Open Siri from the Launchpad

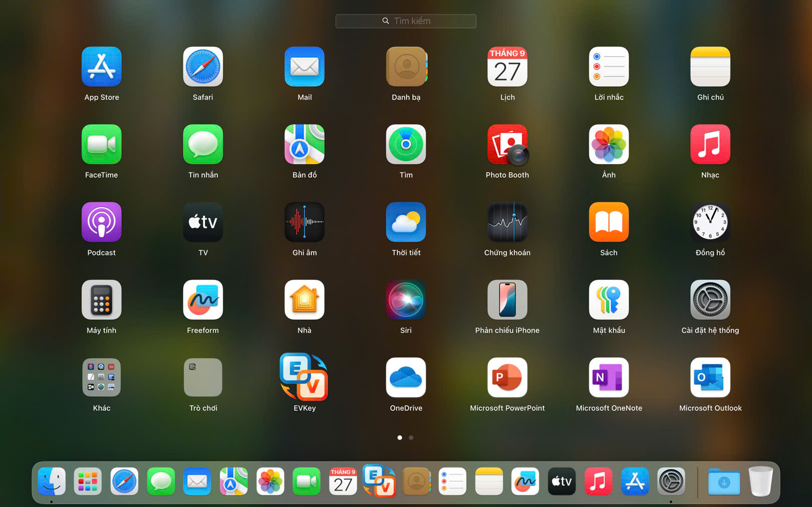(x=406, y=300)
